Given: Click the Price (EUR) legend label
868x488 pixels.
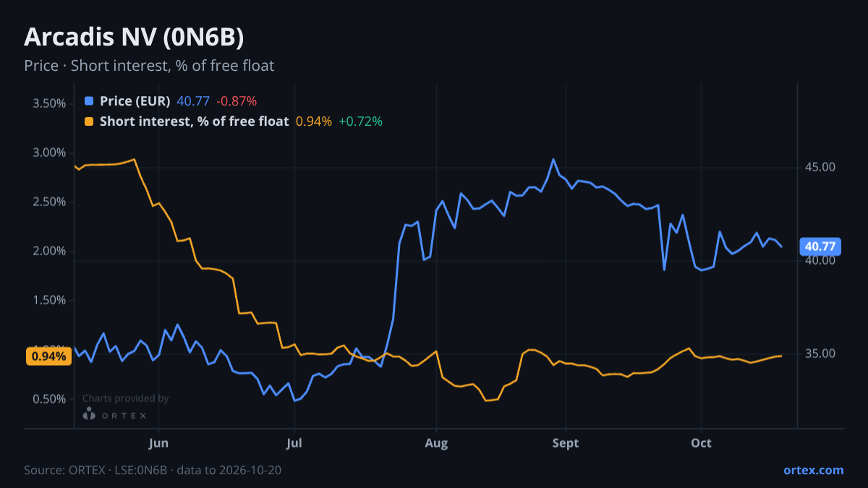Looking at the screenshot, I should [x=135, y=101].
